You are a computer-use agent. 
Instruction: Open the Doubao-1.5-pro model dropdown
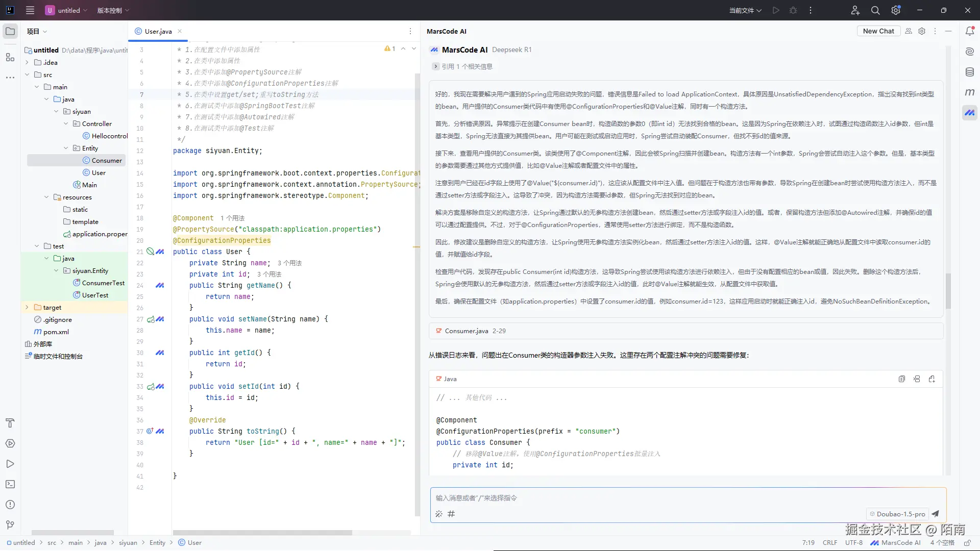(x=897, y=514)
